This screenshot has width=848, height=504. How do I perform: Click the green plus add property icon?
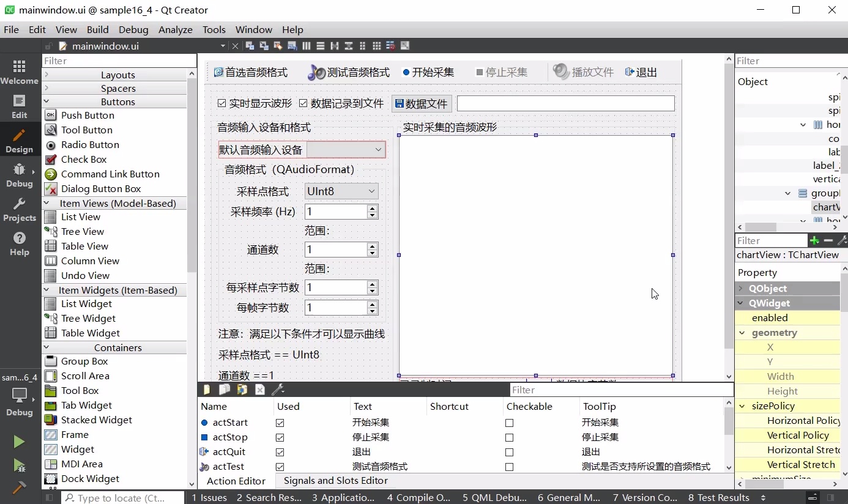coord(814,240)
